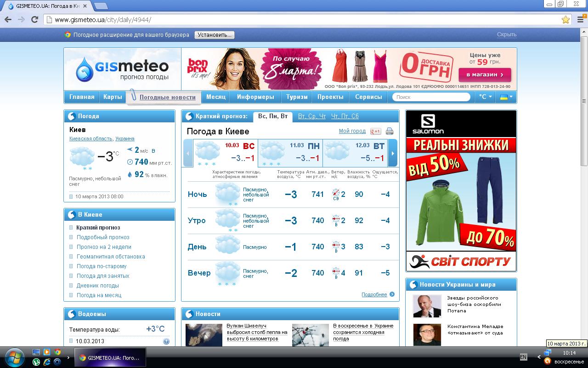Switch to the 'Чт, Пт, Сб' forecast tab
Image resolution: width=588 pixels, height=368 pixels.
tap(345, 116)
